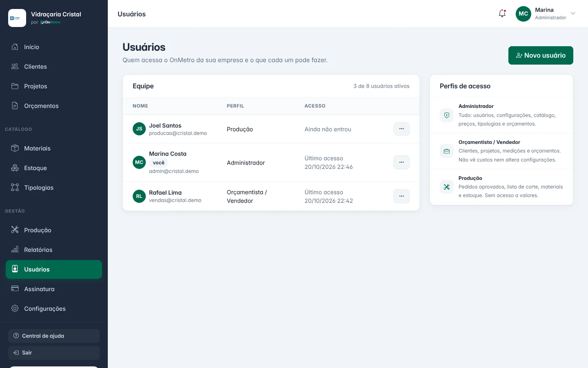Image resolution: width=588 pixels, height=368 pixels.
Task: Click the Materiais cube icon in sidebar
Action: (15, 148)
